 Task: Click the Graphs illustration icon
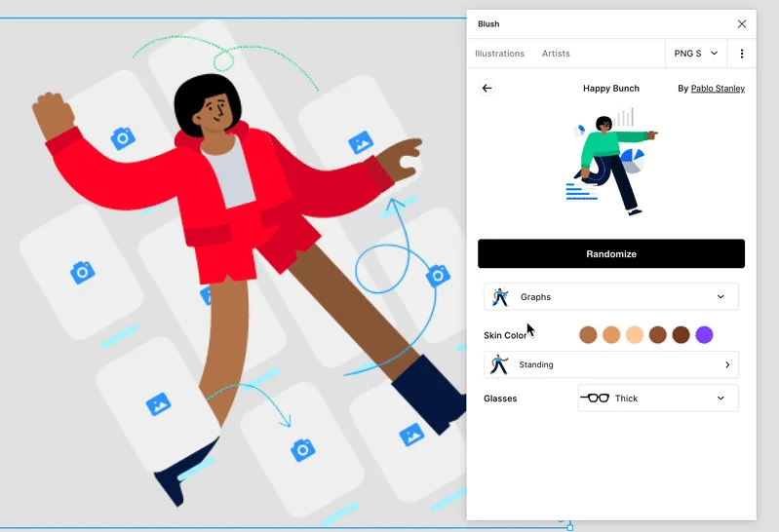tap(501, 297)
